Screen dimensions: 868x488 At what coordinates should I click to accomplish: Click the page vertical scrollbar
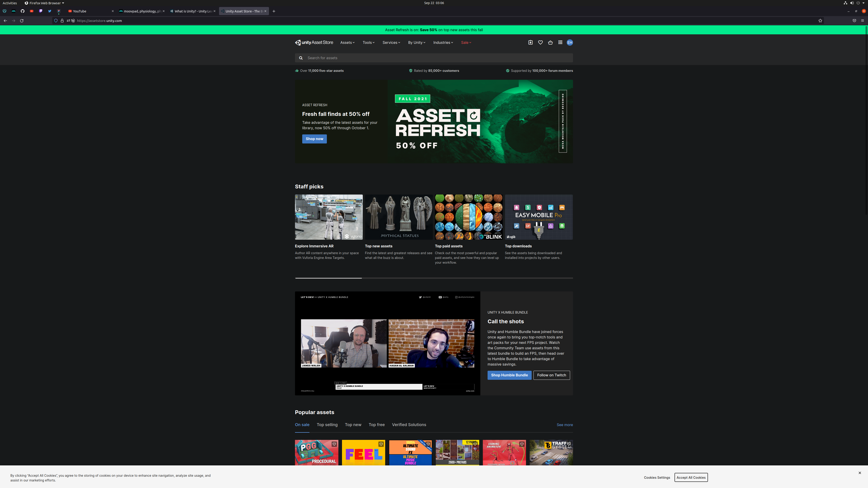coord(866,120)
